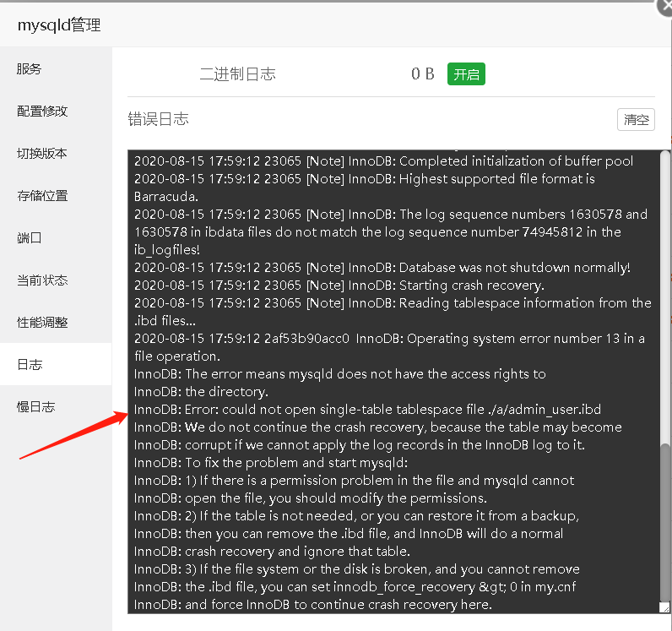Click the line 'Starting crash recovery.'

pos(339,286)
